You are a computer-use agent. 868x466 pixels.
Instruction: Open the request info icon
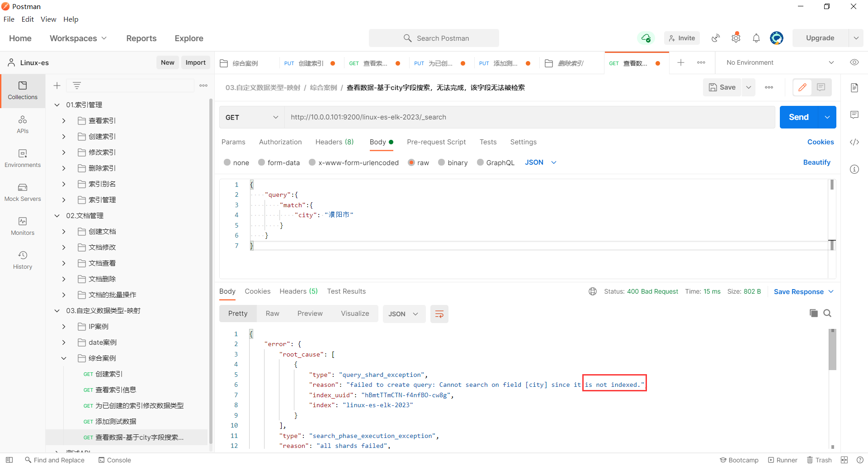854,169
